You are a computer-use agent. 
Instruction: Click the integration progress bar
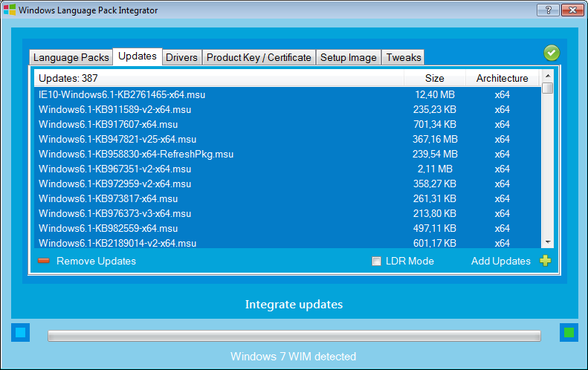coord(294,336)
